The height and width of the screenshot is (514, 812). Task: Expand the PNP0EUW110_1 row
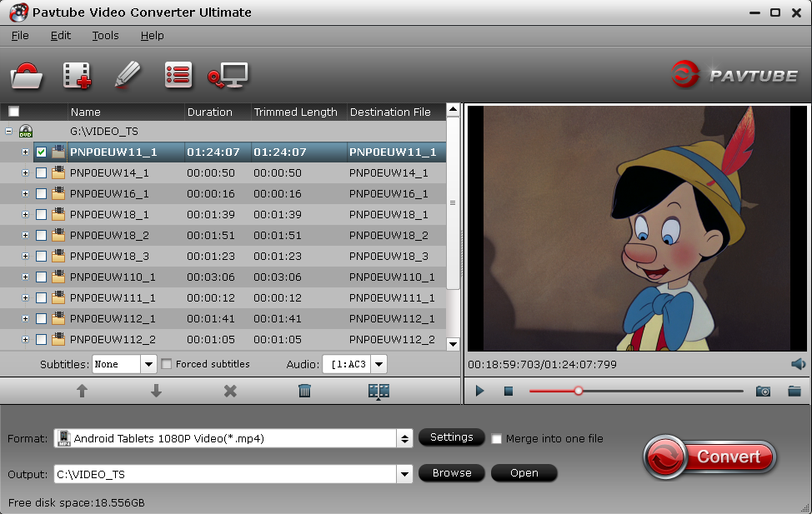pyautogui.click(x=25, y=277)
